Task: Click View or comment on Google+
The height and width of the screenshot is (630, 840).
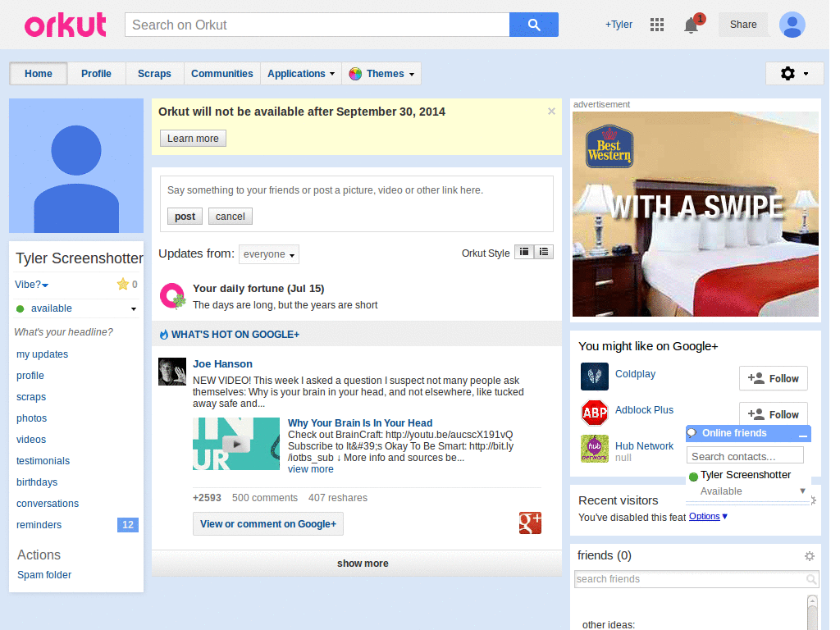Action: (x=268, y=524)
